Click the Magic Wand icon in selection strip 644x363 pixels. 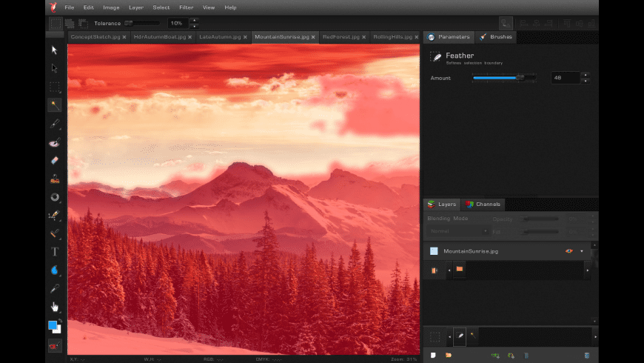(473, 336)
